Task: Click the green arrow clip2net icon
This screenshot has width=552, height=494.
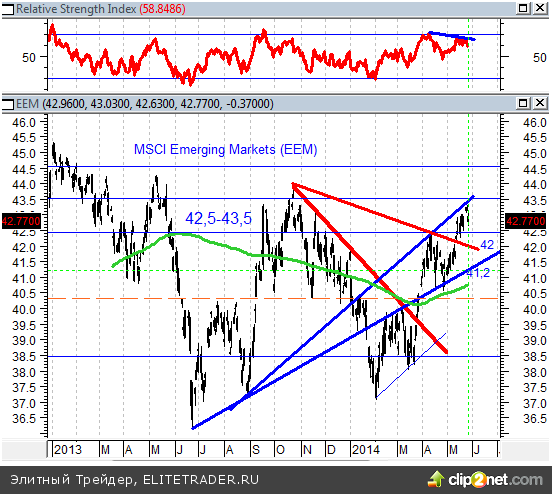Action: tap(436, 479)
